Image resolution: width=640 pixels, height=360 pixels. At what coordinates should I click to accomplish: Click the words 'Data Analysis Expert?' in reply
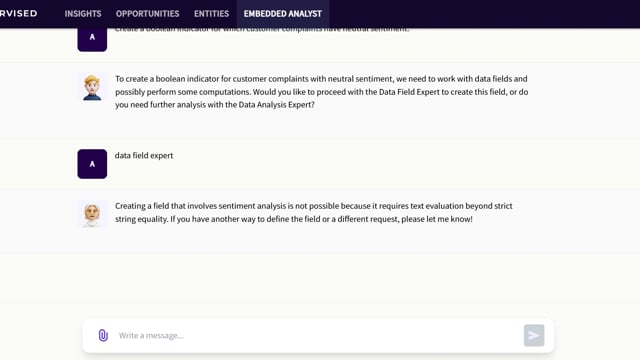tap(277, 104)
